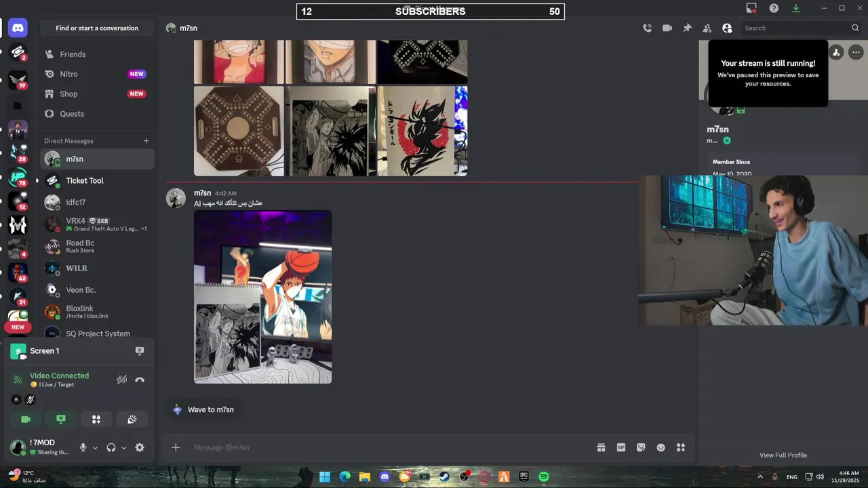The height and width of the screenshot is (488, 868).
Task: Toggle screen share button in voice panel
Action: pyautogui.click(x=61, y=420)
